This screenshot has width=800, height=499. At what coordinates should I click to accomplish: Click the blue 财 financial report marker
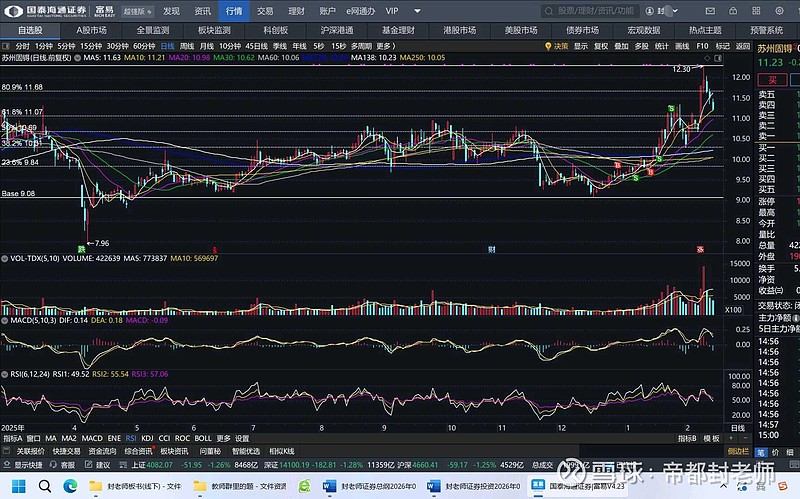click(x=491, y=249)
